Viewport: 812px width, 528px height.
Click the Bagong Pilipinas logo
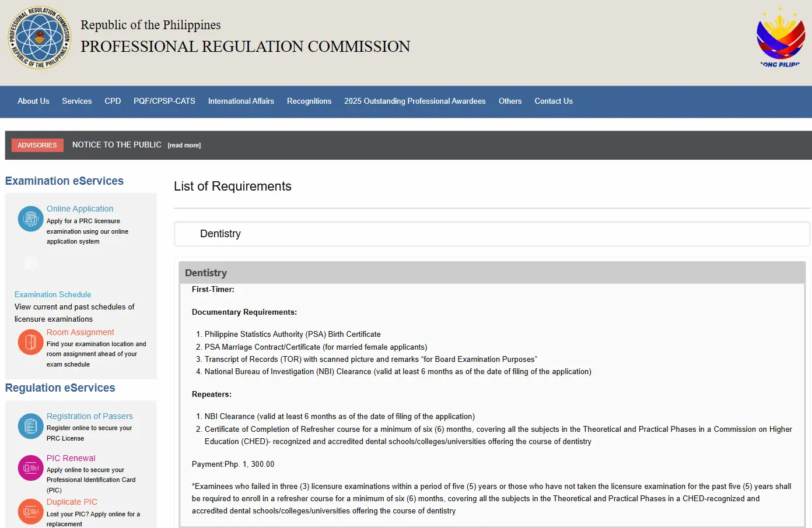coord(780,37)
